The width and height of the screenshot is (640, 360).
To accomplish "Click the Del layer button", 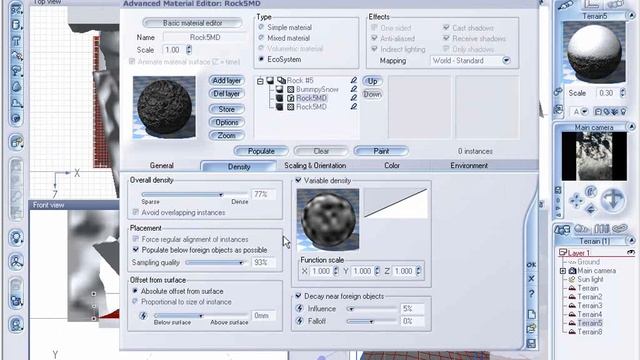I will click(x=227, y=93).
